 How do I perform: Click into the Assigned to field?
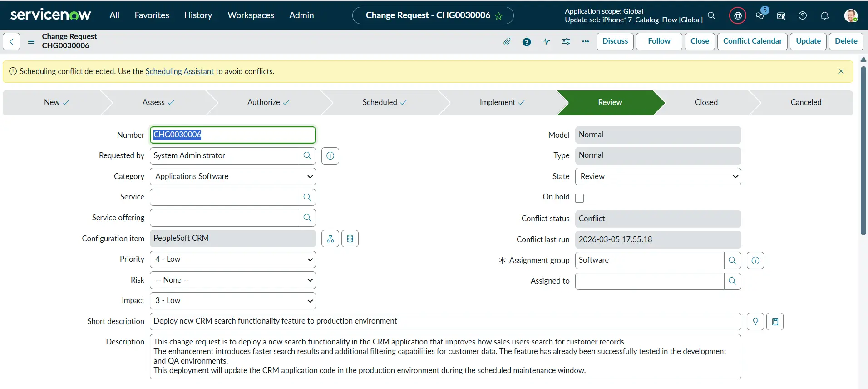coord(649,281)
